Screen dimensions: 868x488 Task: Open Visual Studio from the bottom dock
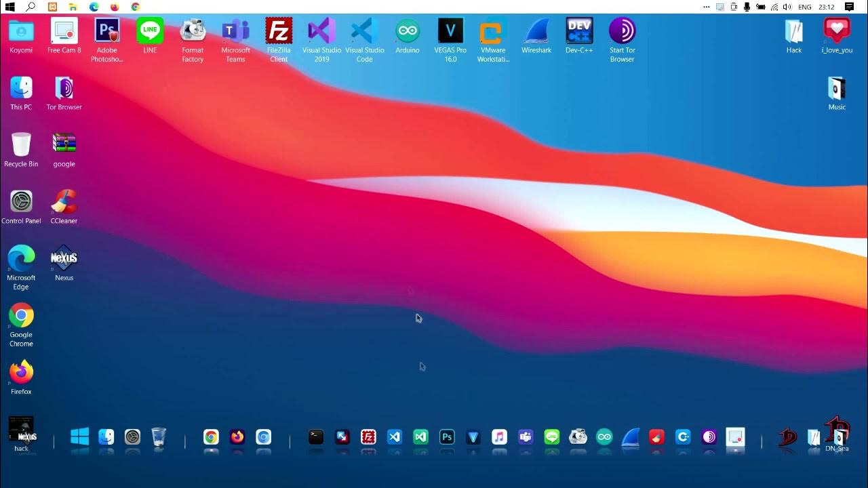tap(420, 437)
